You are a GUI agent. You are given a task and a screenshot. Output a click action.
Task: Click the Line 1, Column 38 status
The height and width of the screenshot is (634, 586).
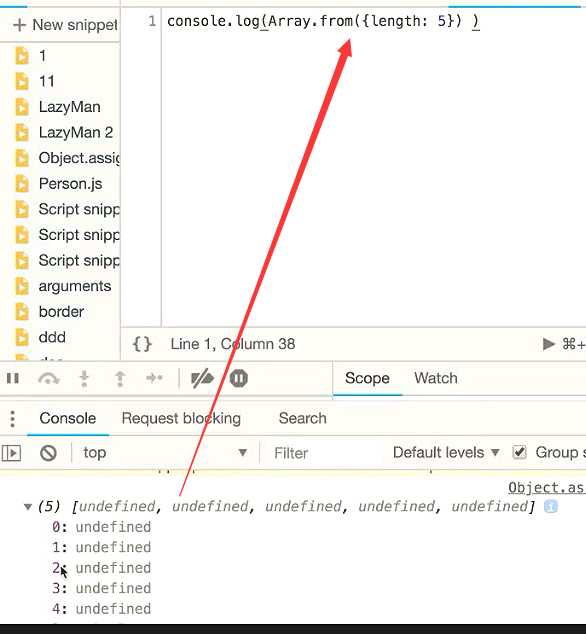pyautogui.click(x=233, y=344)
